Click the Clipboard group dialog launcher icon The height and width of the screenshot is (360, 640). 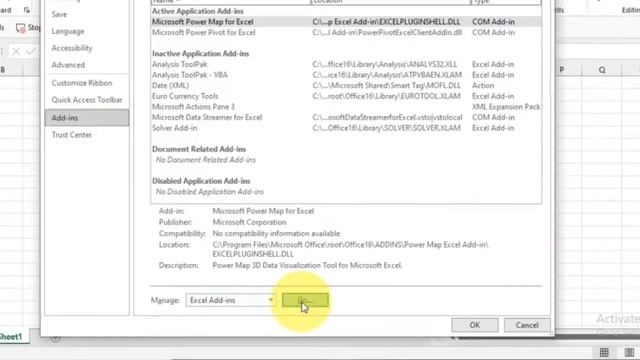click(x=27, y=10)
